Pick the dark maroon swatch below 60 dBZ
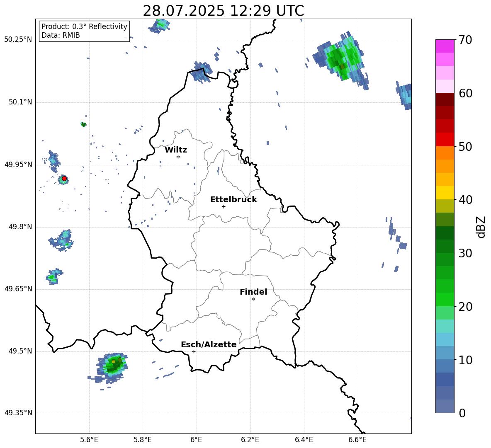Image resolution: width=491 pixels, height=448 pixels. tap(445, 99)
